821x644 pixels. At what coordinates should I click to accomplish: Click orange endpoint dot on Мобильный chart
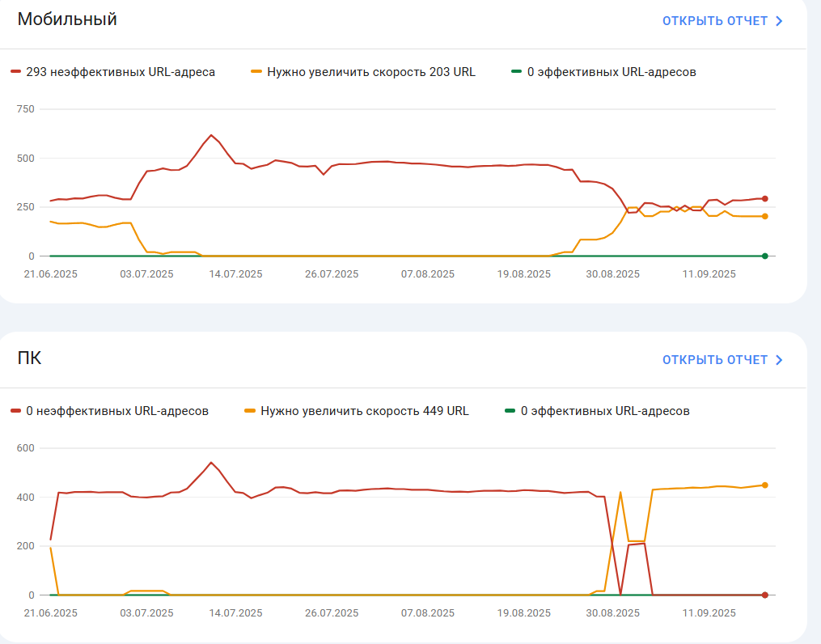pyautogui.click(x=765, y=216)
